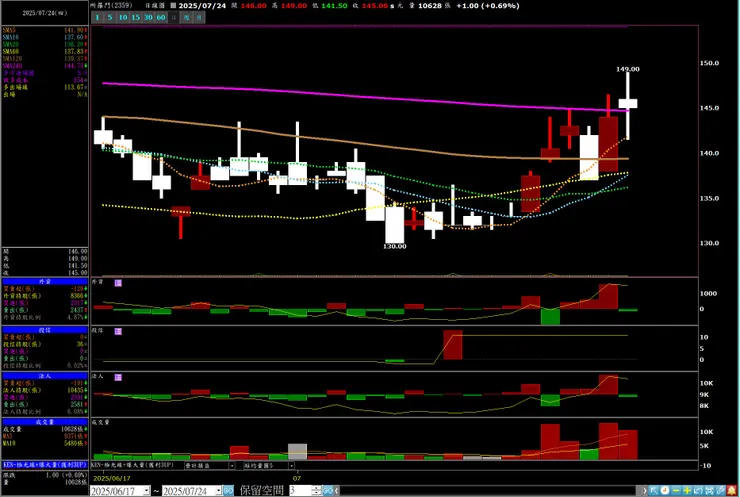Open the end date 2025/07/24 dropdown
The image size is (740, 497).
pos(218,491)
